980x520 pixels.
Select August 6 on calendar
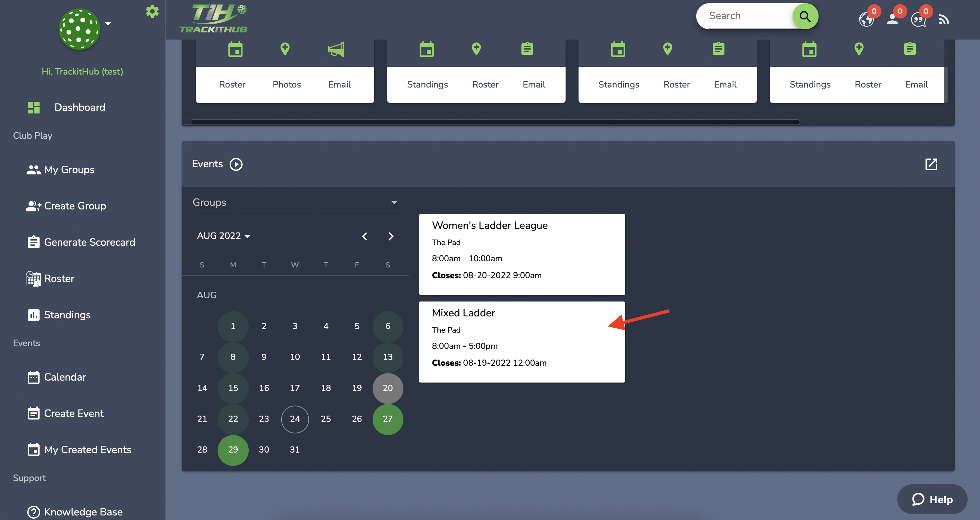click(x=388, y=326)
